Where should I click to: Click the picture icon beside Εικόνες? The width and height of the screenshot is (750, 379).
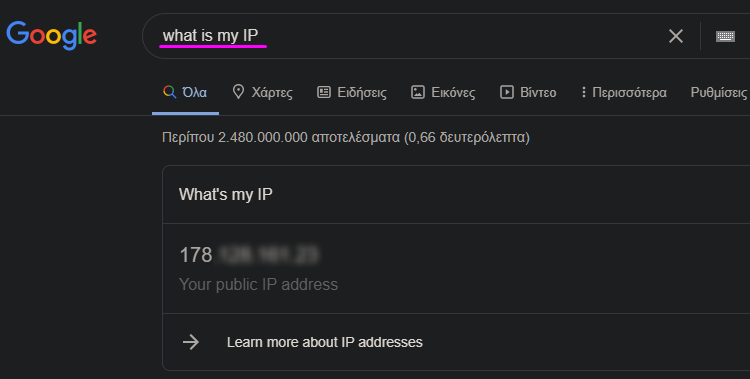[418, 92]
